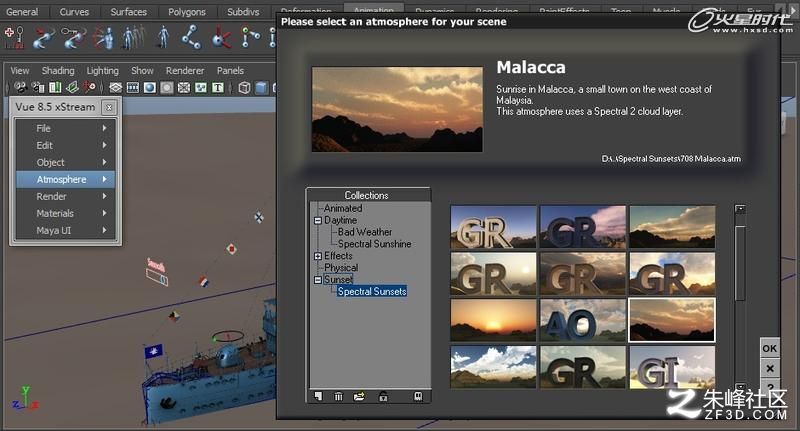The height and width of the screenshot is (431, 800).
Task: Open the Lighting panel menu
Action: pyautogui.click(x=103, y=70)
